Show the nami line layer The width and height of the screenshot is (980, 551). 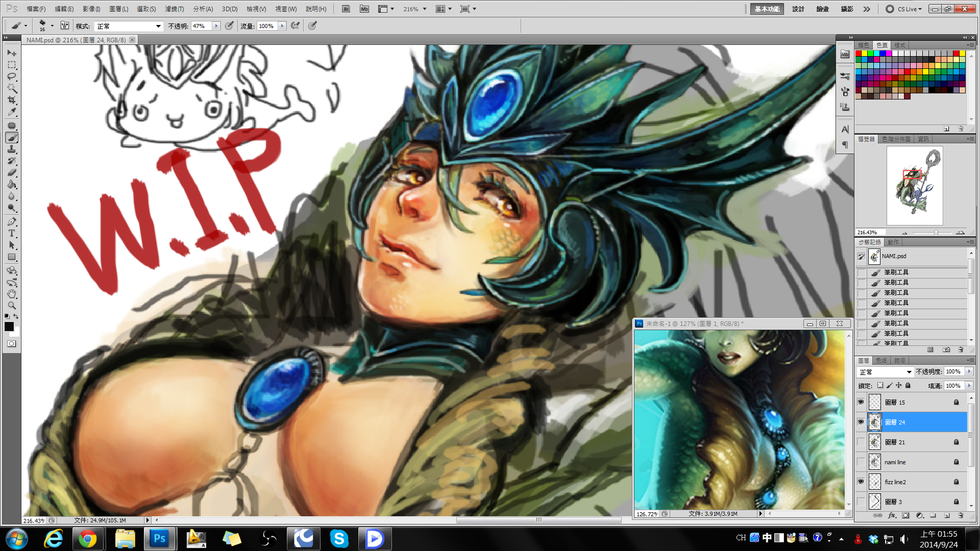point(861,462)
